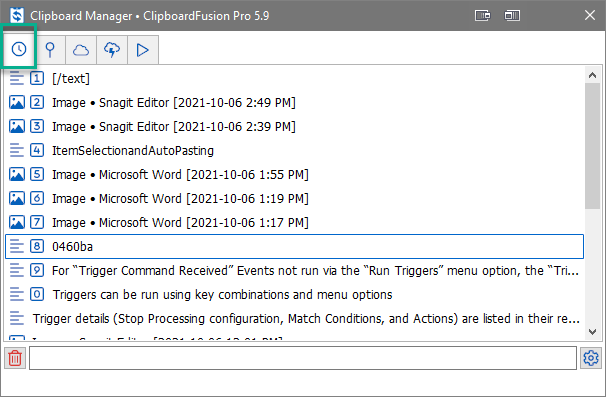Close the Clipboard Manager window
Image resolution: width=606 pixels, height=397 pixels.
pos(590,15)
